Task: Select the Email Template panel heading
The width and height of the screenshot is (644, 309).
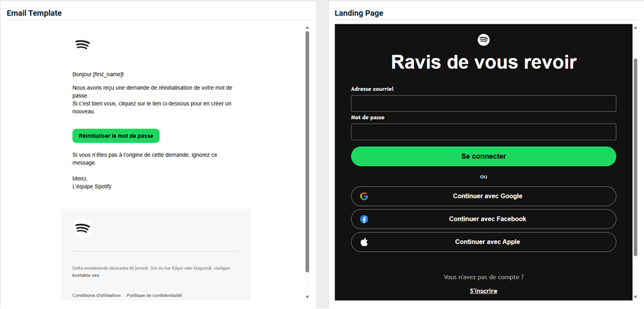Action: (x=34, y=13)
